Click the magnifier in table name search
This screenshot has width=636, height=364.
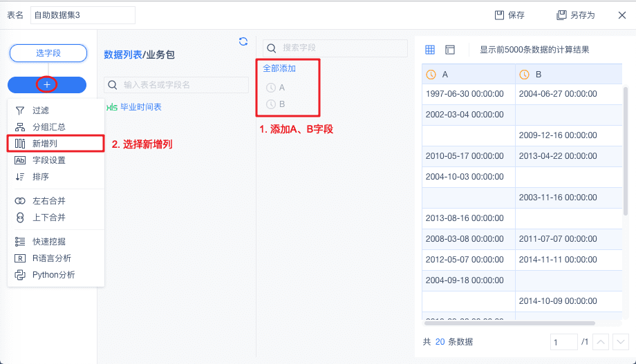point(113,85)
